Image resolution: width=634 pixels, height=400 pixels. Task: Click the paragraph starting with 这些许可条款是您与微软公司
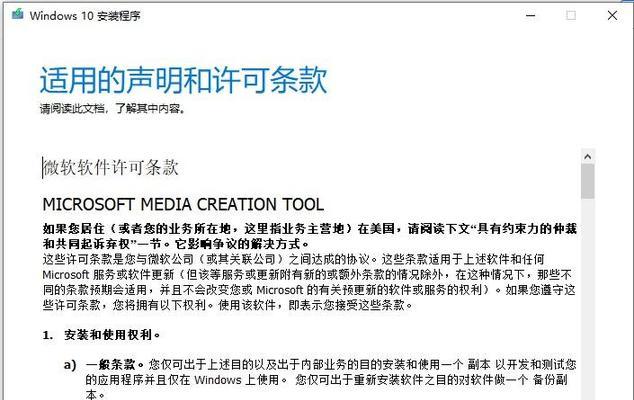(309, 282)
